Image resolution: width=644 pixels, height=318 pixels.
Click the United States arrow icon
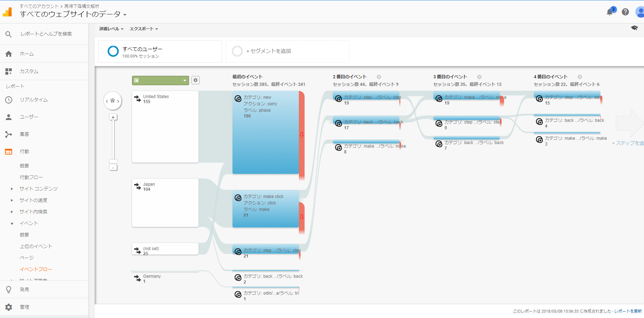coord(138,99)
